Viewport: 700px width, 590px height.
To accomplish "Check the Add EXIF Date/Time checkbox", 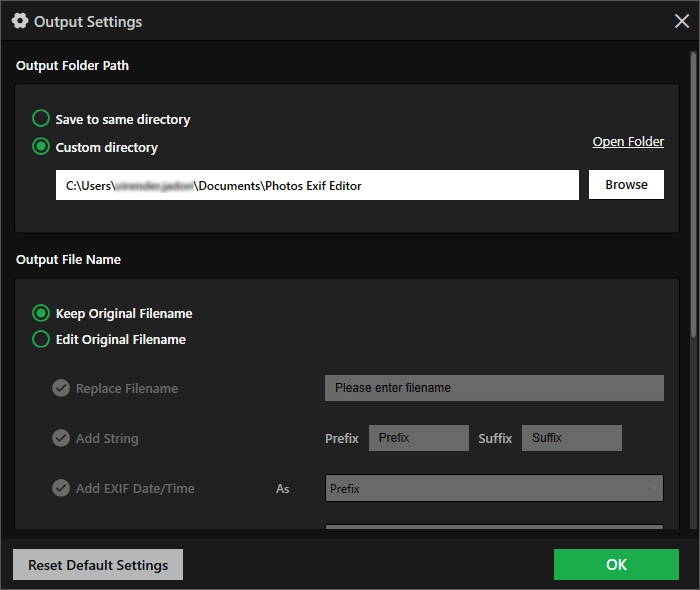I will point(61,488).
